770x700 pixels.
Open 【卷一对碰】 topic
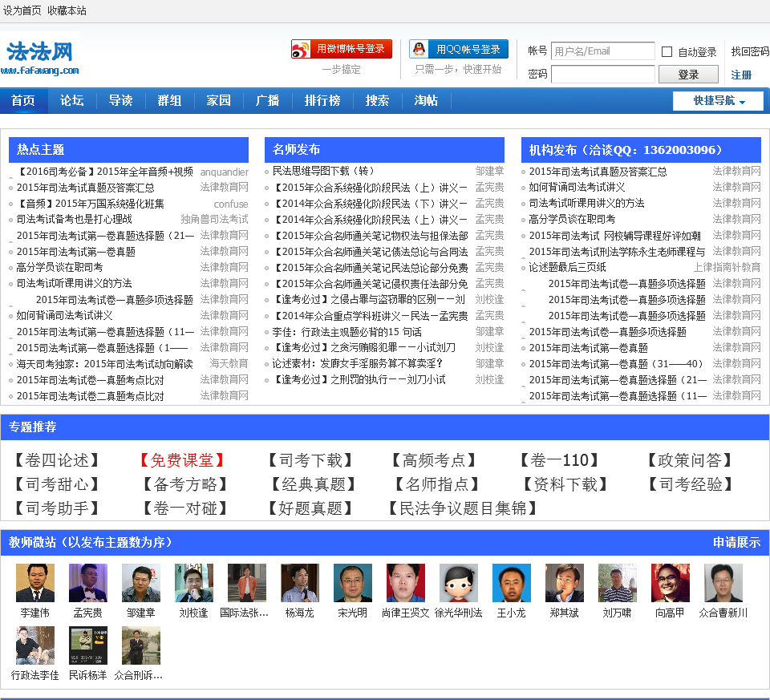[x=185, y=508]
